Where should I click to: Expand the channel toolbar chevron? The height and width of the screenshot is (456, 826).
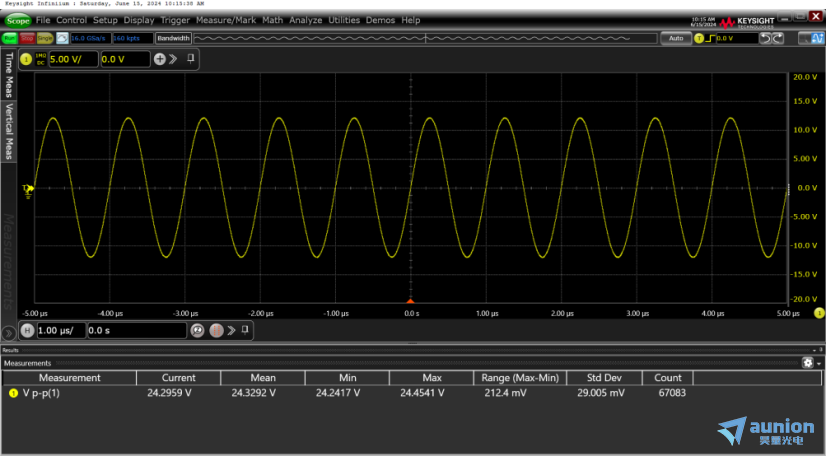(x=173, y=60)
